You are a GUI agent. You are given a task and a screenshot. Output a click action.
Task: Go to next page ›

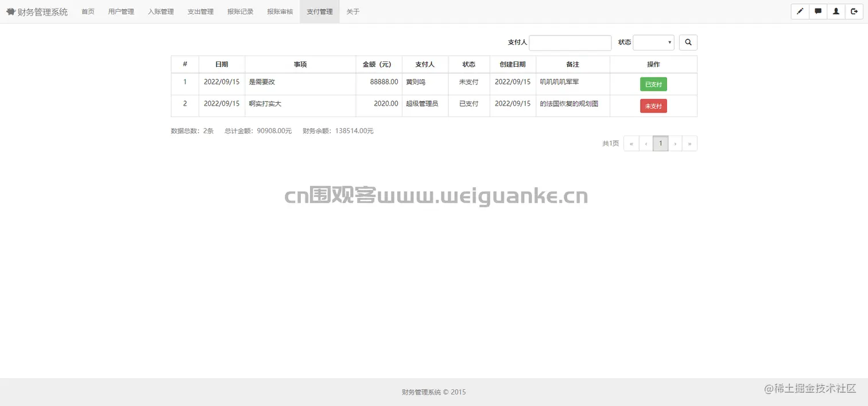675,144
